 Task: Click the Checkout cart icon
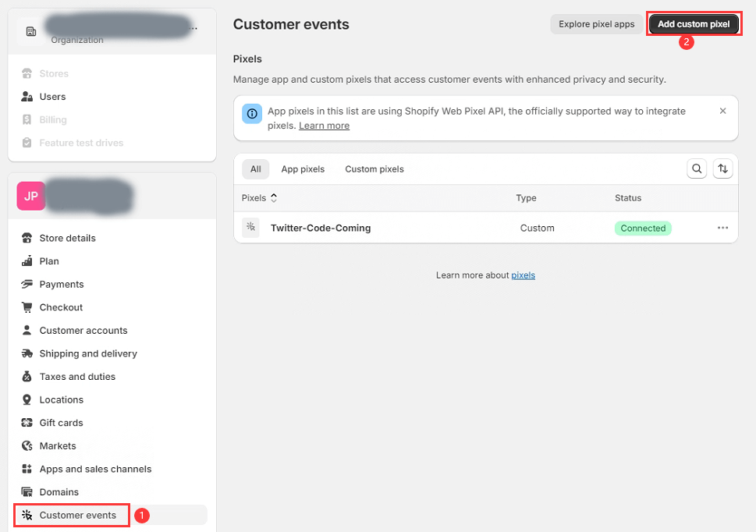pyautogui.click(x=27, y=307)
